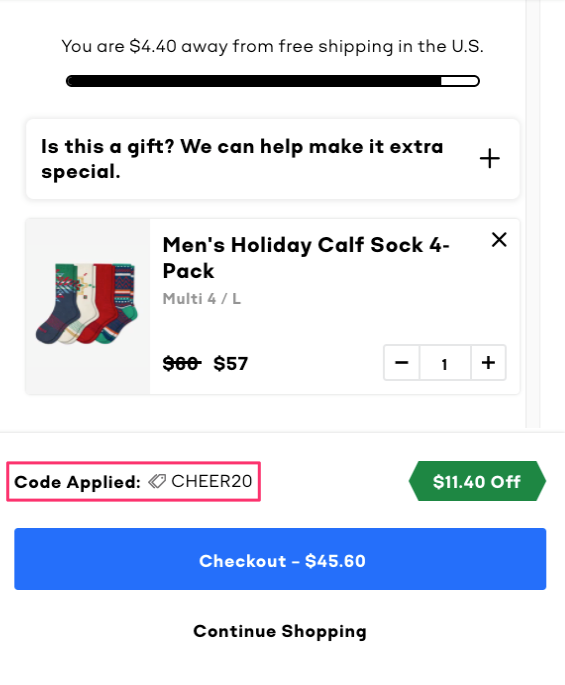
Task: Click Continue Shopping link
Action: (280, 631)
